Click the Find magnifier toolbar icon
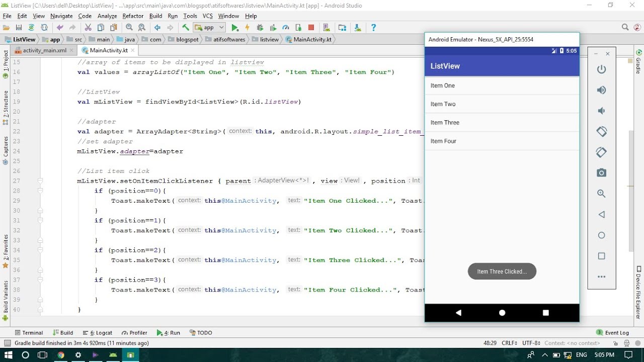Image resolution: width=644 pixels, height=362 pixels. pos(129,28)
